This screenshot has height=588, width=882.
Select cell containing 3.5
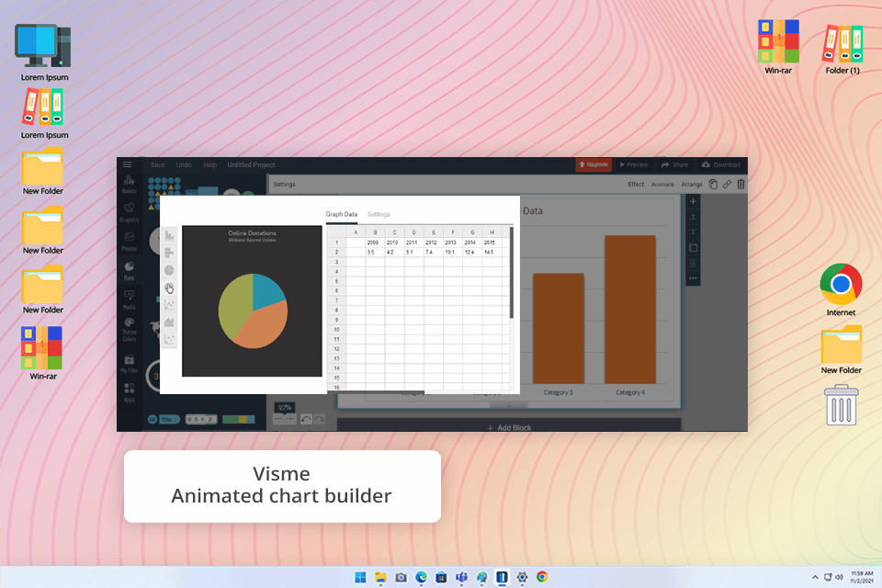(x=375, y=252)
